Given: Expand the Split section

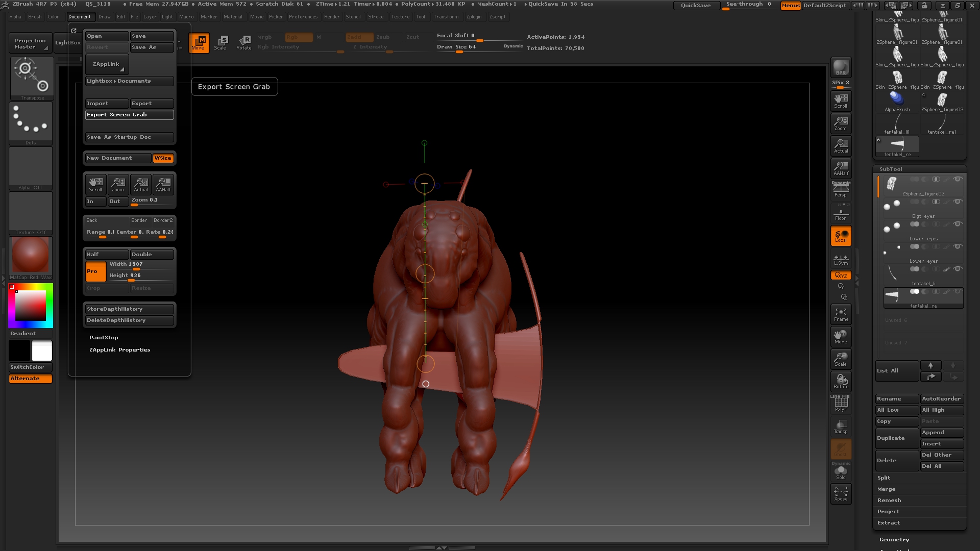Looking at the screenshot, I should (x=884, y=478).
